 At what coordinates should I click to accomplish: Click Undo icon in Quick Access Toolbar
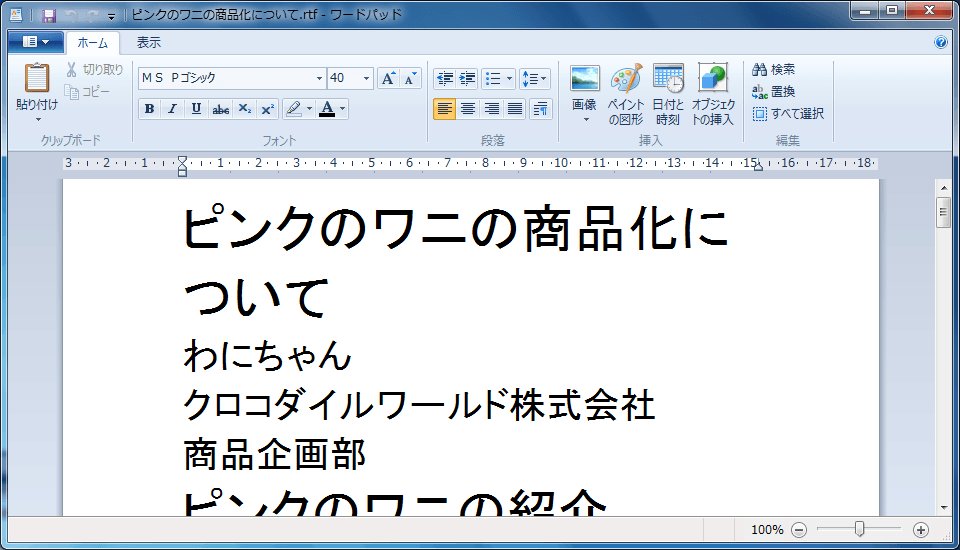(72, 15)
